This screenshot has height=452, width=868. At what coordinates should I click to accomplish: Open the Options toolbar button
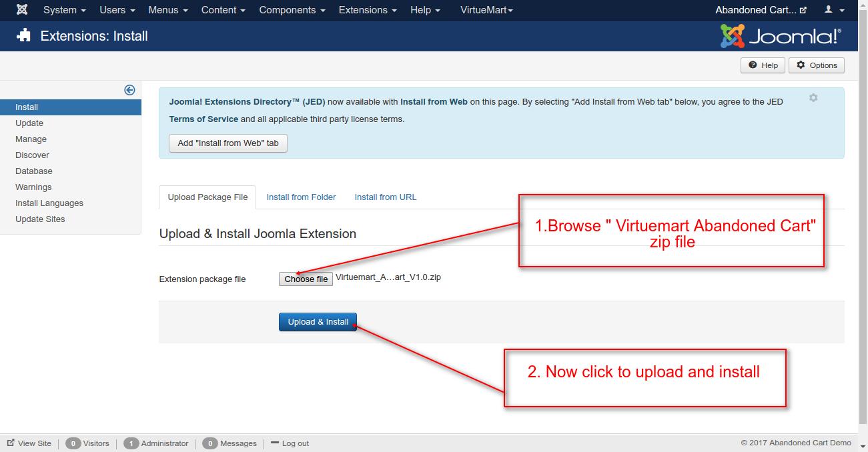(817, 65)
